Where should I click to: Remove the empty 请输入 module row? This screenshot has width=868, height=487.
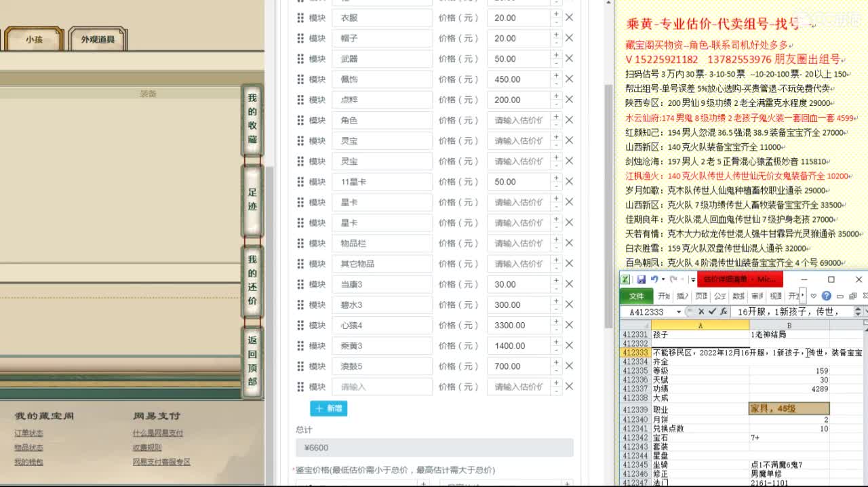(569, 387)
